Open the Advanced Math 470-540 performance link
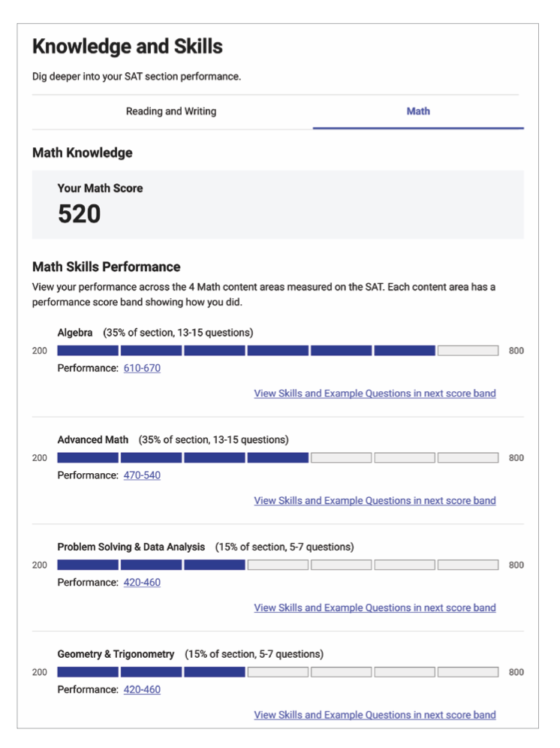Viewport: 560px width, 748px height. click(x=142, y=476)
